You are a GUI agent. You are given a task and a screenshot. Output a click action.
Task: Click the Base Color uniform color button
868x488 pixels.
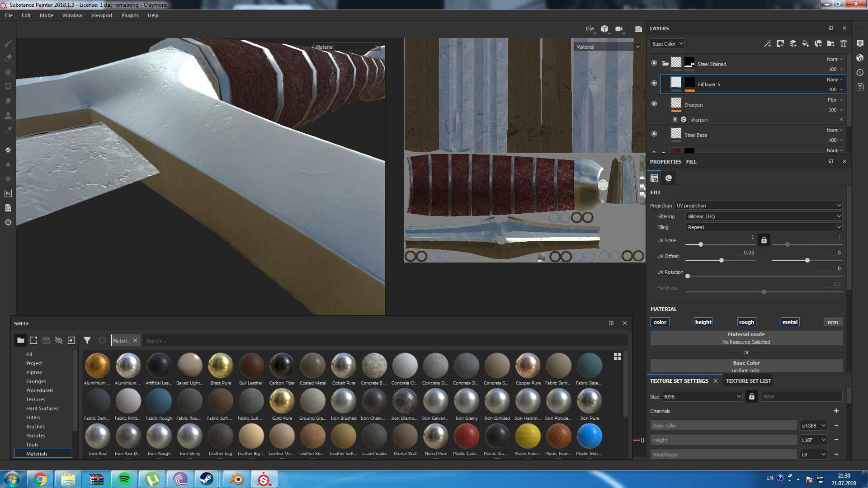click(746, 366)
